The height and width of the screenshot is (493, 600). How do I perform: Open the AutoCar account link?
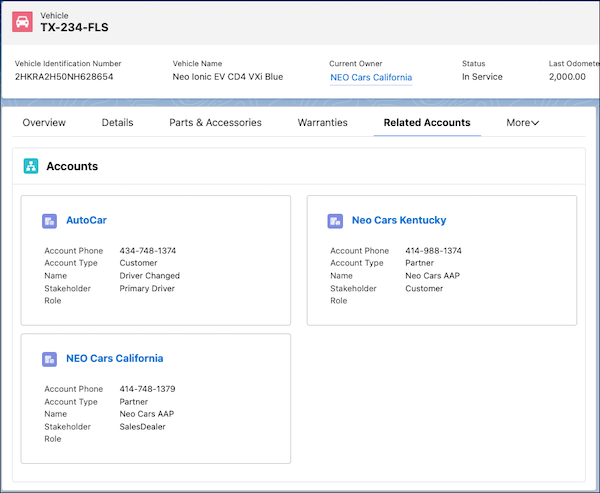click(86, 220)
